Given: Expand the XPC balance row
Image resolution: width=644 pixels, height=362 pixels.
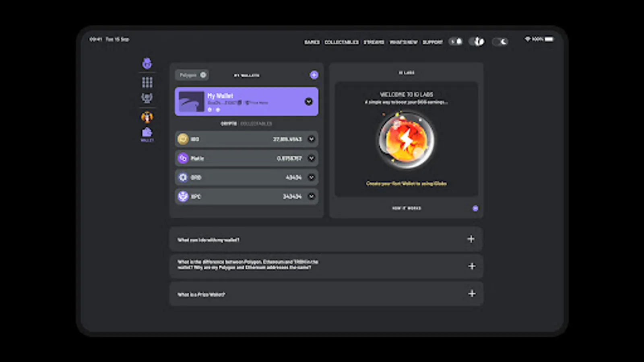Looking at the screenshot, I should 311,196.
